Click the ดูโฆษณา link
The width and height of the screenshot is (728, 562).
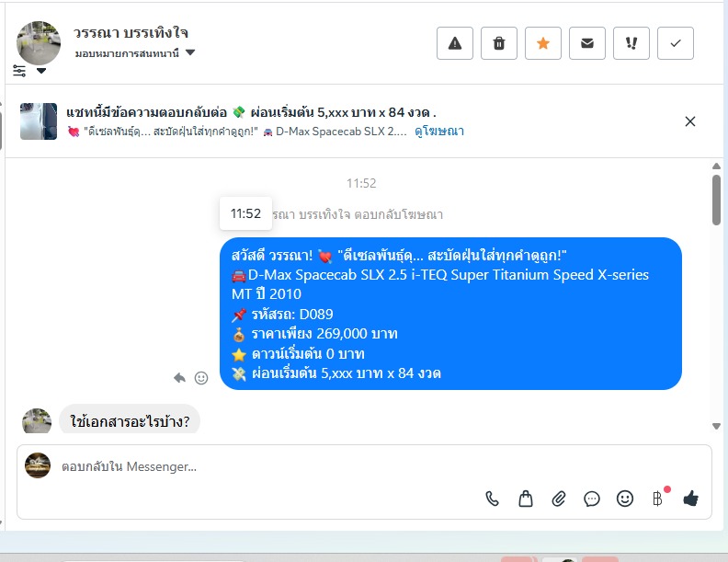pos(439,132)
